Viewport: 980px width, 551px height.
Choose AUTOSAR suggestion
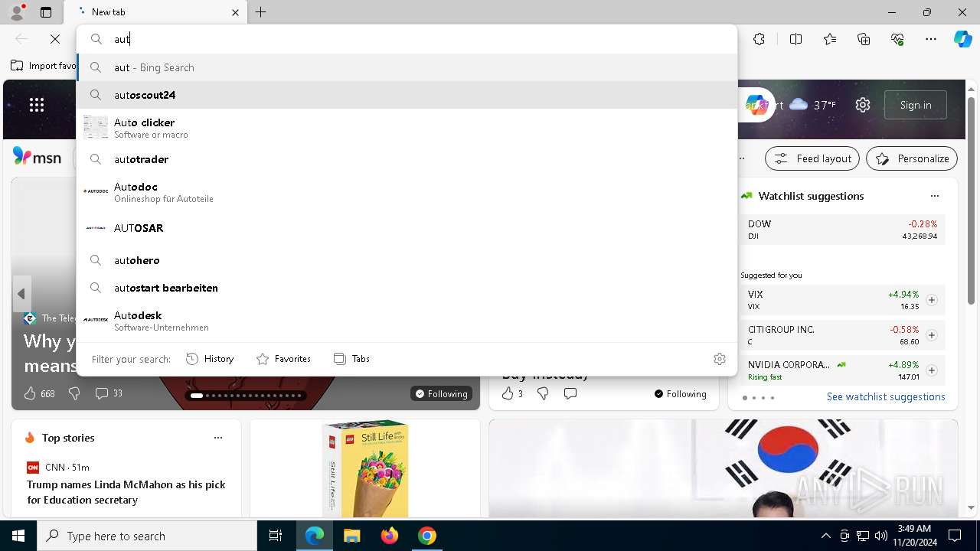point(407,228)
